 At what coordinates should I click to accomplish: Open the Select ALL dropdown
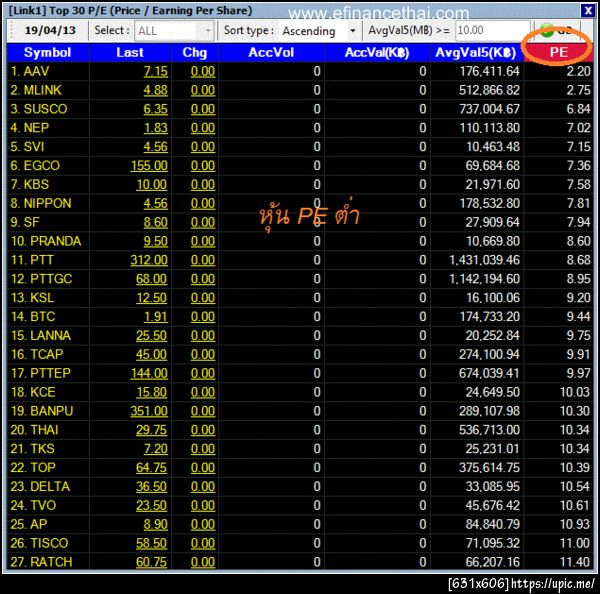pos(174,31)
